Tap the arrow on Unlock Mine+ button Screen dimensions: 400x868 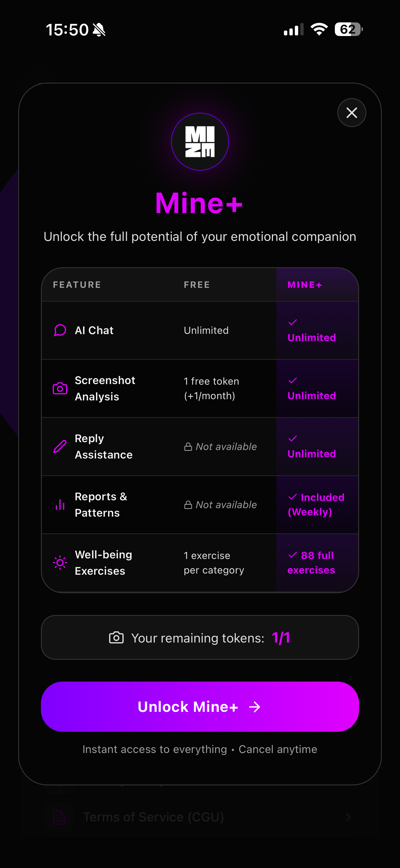pos(255,707)
